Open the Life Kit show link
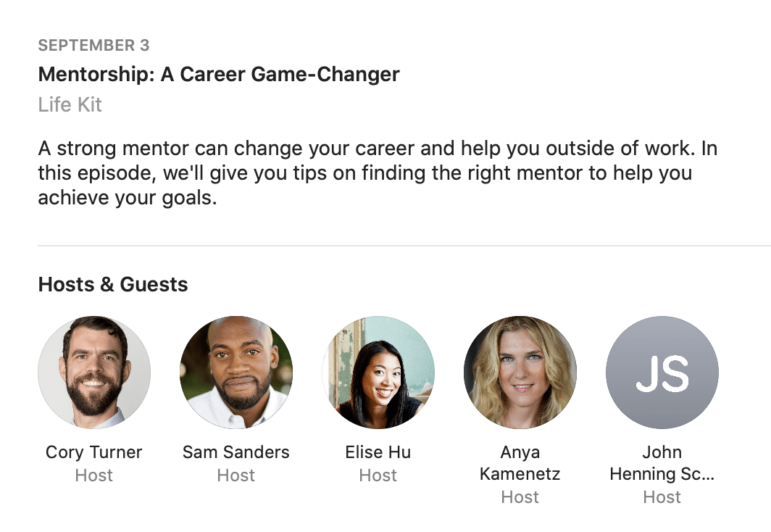Screen dimensions: 771x532 pyautogui.click(x=70, y=104)
